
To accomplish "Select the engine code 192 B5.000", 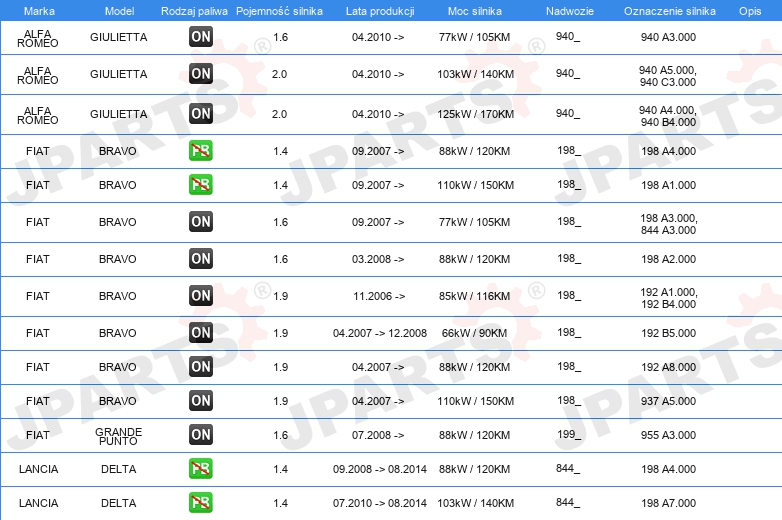I will pyautogui.click(x=668, y=333).
